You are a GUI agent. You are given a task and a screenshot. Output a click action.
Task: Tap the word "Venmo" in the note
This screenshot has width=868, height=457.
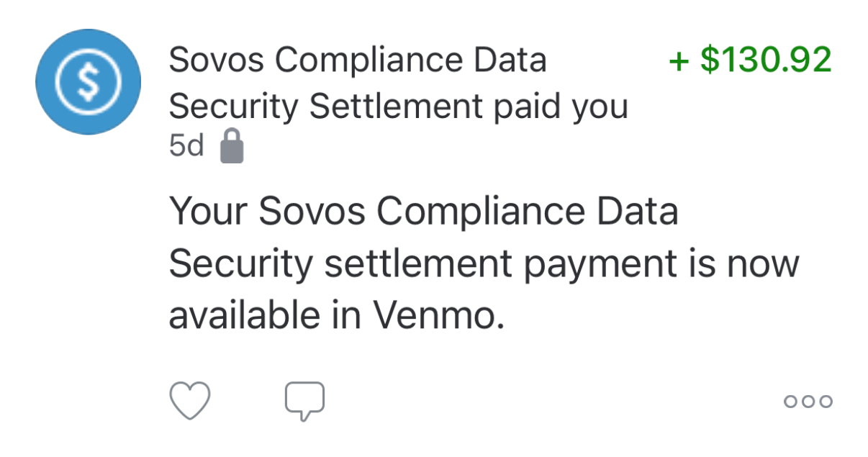435,317
